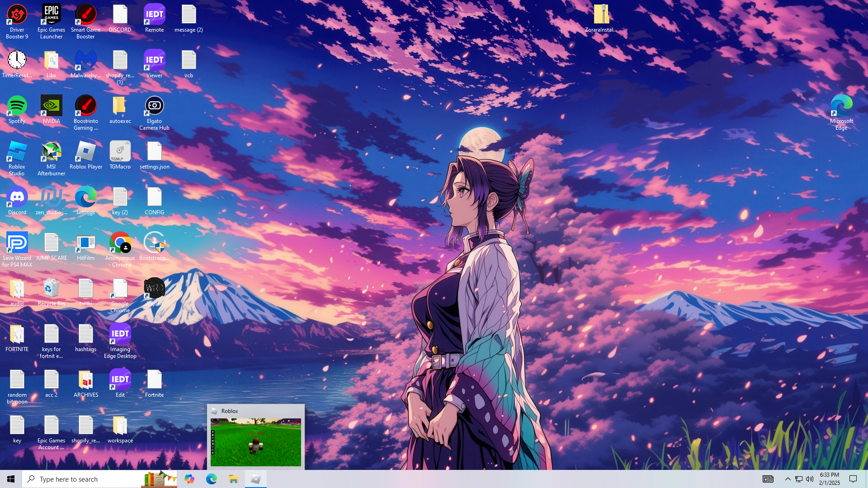Open the NVIDIA shortcut icon
868x488 pixels.
[x=51, y=107]
